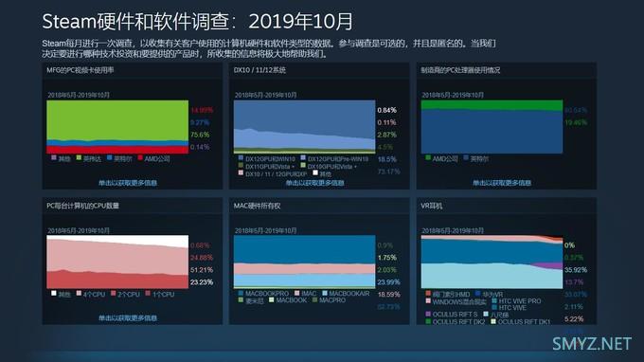This screenshot has width=644, height=362.
Task: Click the OCULUS RIFT DK1 legend swatch
Action: click(493, 321)
